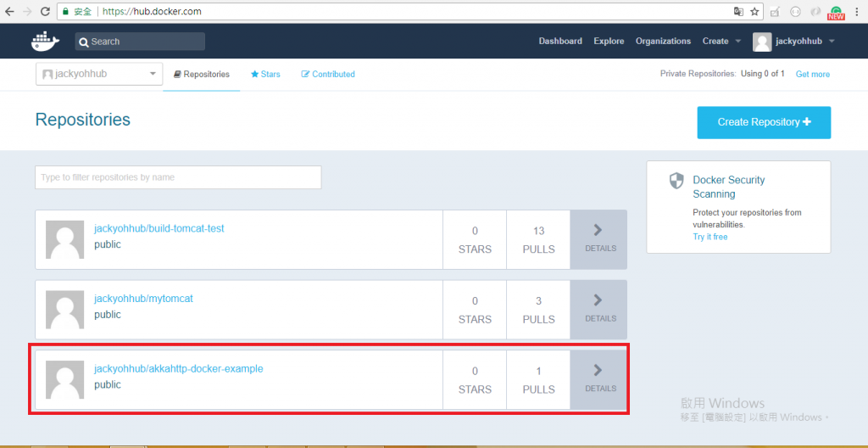Click the 0 STARS count for akkahttp-docker-example
The width and height of the screenshot is (868, 448).
[475, 380]
